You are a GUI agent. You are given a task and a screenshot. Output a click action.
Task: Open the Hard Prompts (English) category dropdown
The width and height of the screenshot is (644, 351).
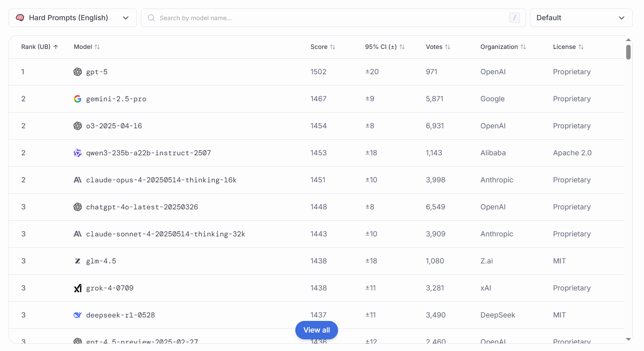[x=73, y=18]
